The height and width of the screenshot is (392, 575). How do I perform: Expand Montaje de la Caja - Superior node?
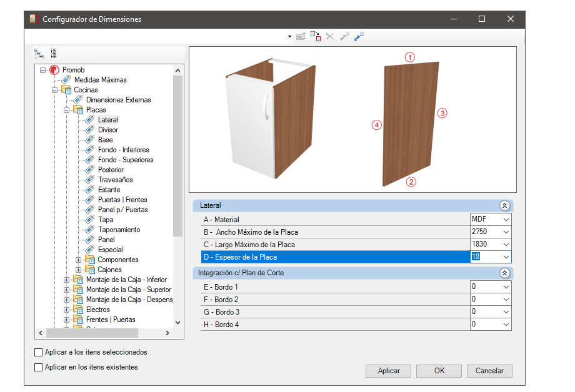pyautogui.click(x=66, y=290)
